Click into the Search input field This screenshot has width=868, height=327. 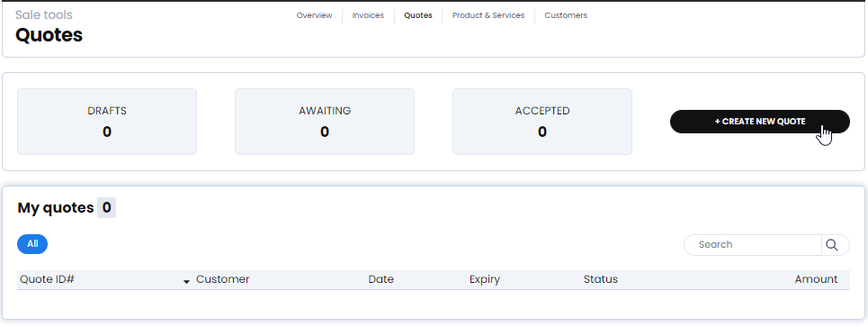pos(753,244)
